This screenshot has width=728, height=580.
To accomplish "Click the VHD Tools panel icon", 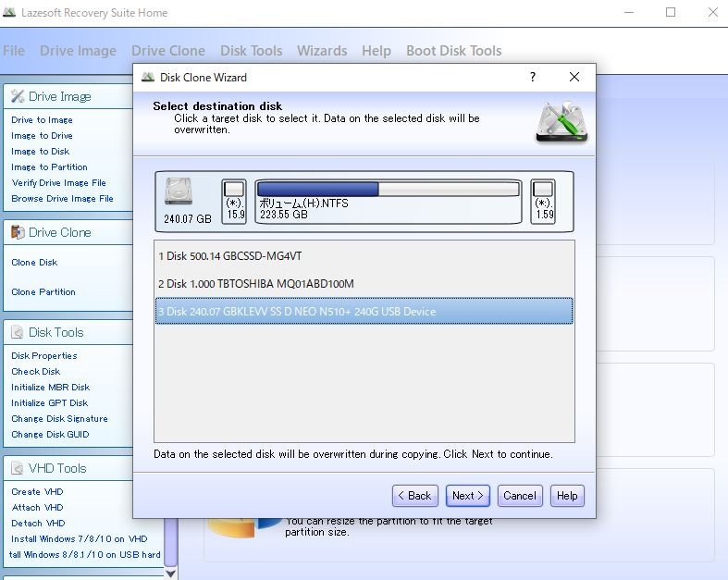I will pyautogui.click(x=18, y=468).
